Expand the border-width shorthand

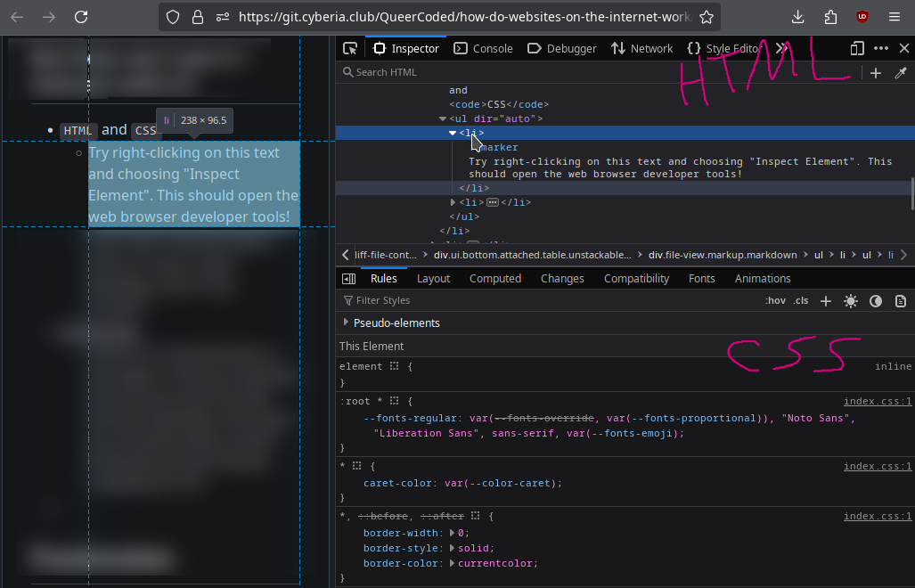coord(453,533)
